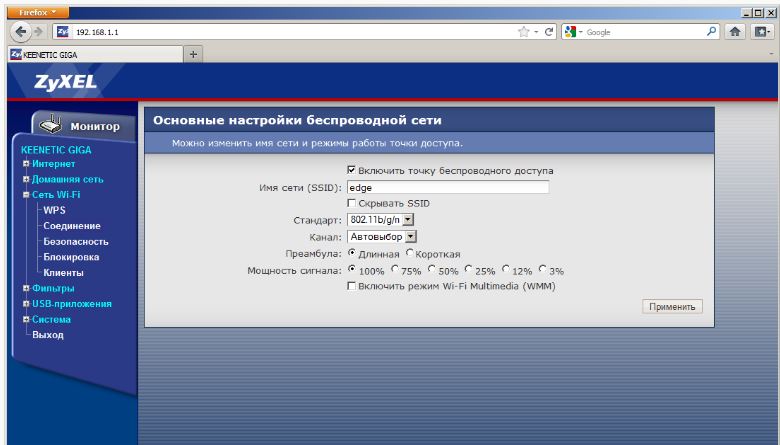Open the WPS settings page
Image resolution: width=780 pixels, height=445 pixels.
(x=54, y=210)
